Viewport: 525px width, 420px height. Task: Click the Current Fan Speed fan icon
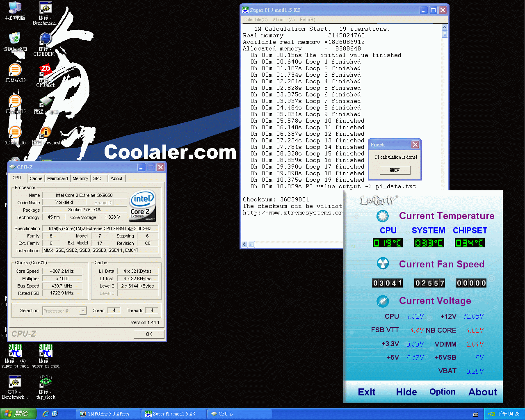(383, 263)
